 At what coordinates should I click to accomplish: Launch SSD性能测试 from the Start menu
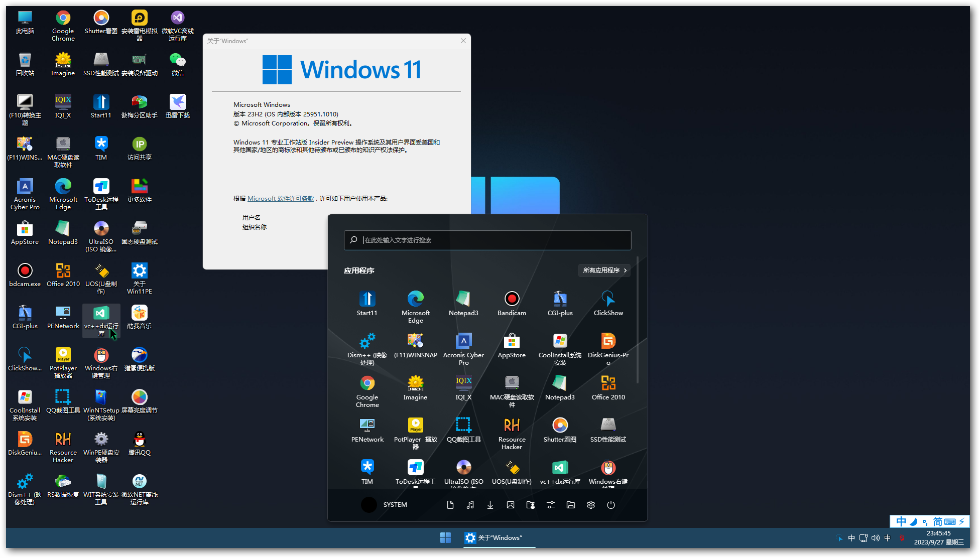[x=608, y=430]
